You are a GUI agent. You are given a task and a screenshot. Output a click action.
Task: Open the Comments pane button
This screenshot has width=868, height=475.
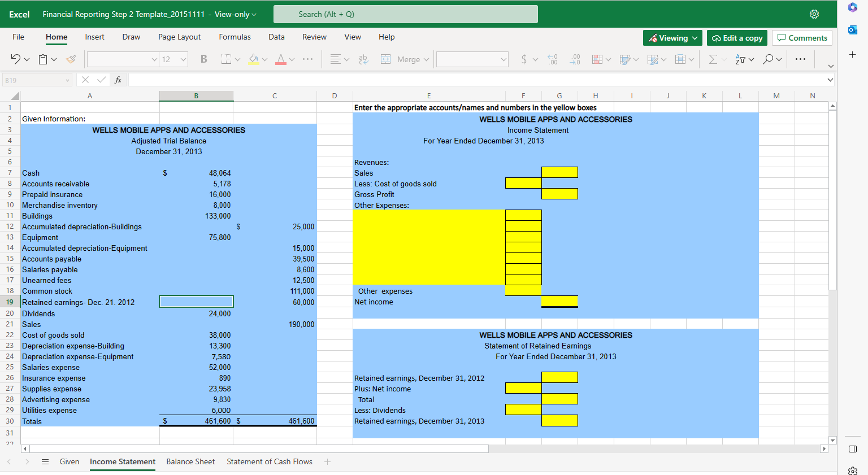click(x=802, y=38)
